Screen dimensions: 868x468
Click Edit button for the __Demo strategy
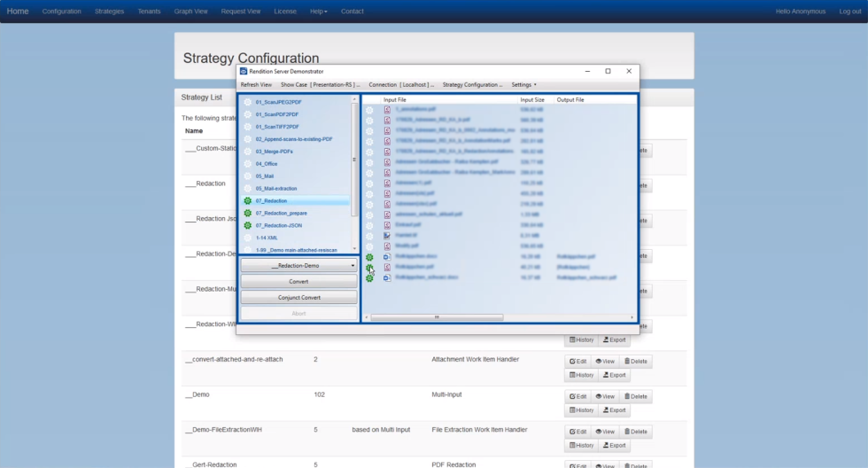tap(578, 396)
